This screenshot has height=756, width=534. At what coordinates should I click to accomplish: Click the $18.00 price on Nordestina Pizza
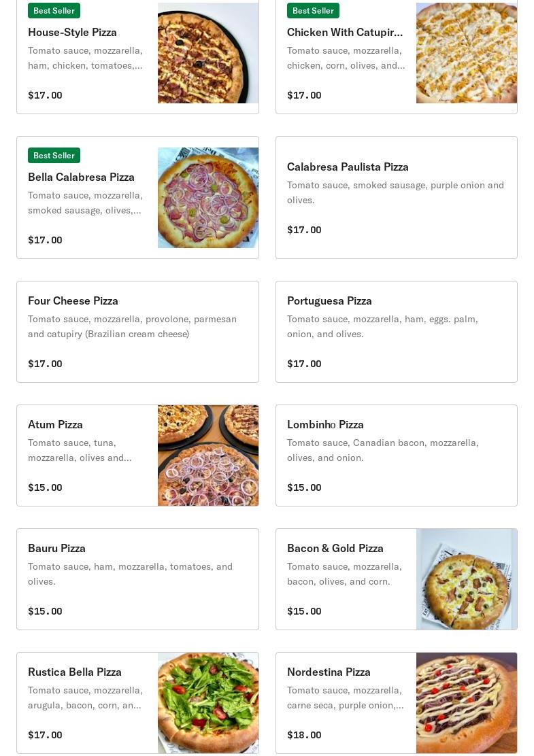[304, 735]
